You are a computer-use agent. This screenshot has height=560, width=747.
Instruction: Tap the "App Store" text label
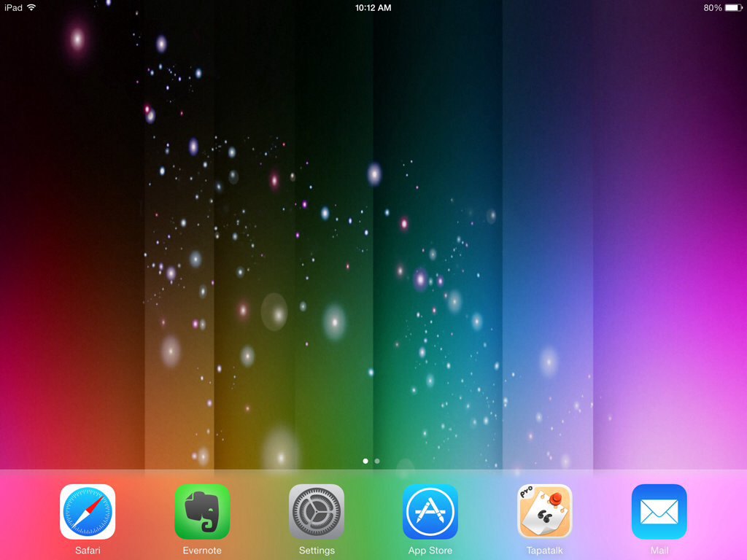[x=430, y=551]
